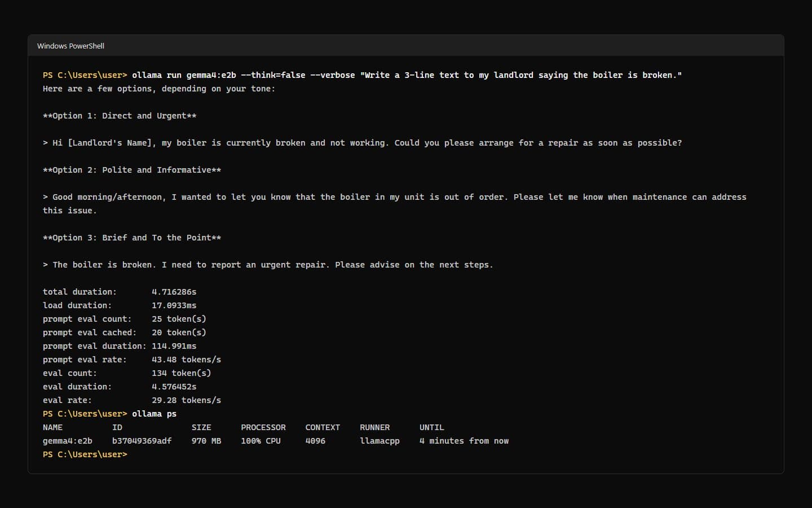812x508 pixels.
Task: Click the size value 970 MB
Action: pos(206,441)
